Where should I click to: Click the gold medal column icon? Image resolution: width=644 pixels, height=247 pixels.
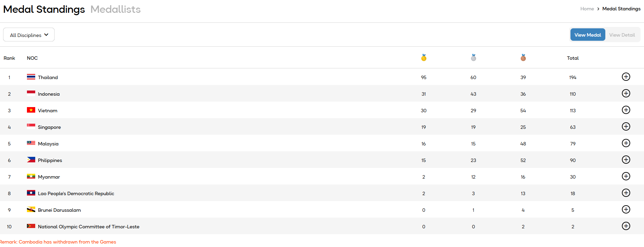tap(424, 58)
